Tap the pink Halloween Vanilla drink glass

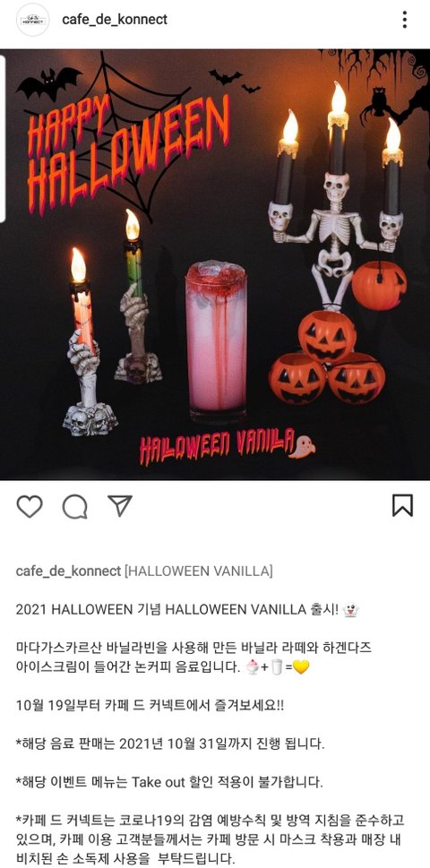click(x=217, y=342)
